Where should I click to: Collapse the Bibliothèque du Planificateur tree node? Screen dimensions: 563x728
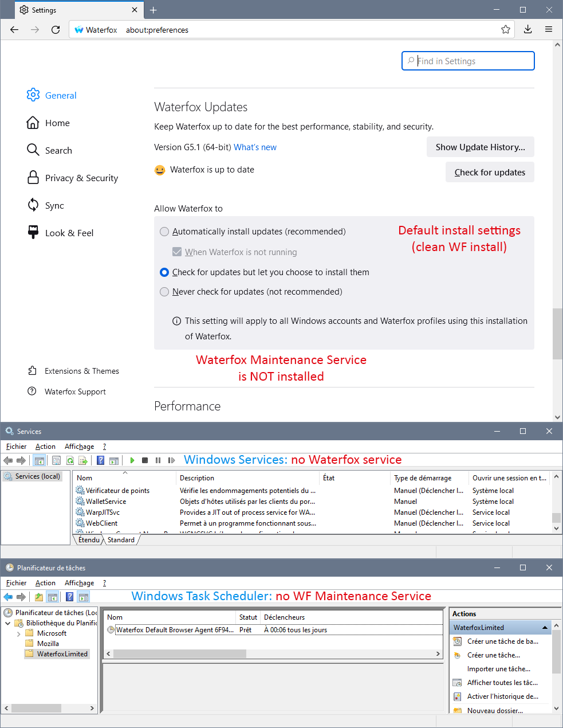[x=7, y=623]
